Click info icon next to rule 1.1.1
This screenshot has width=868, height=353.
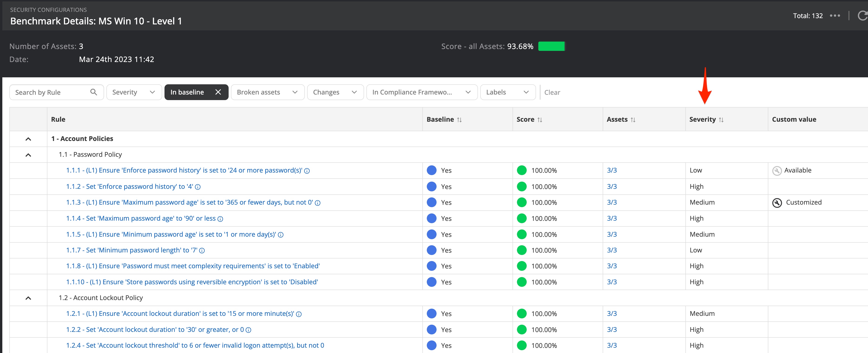pos(307,171)
